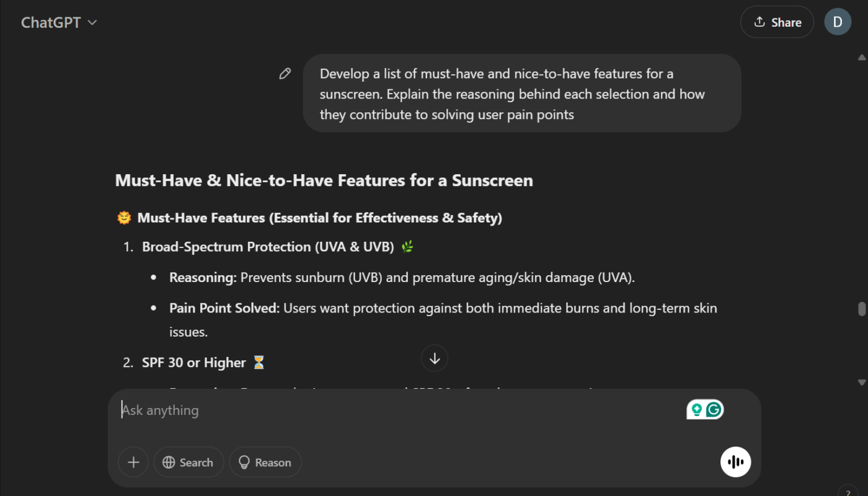
Task: Open the help question mark button
Action: 848,492
